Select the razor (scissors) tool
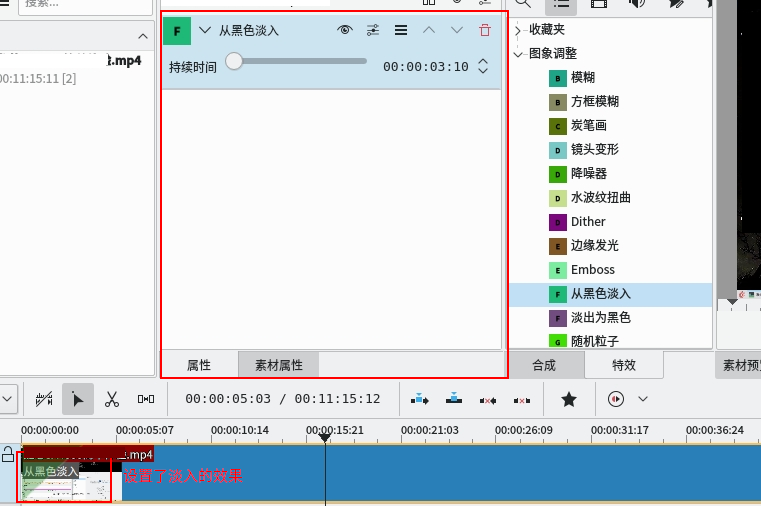Image resolution: width=761 pixels, height=506 pixels. click(112, 399)
